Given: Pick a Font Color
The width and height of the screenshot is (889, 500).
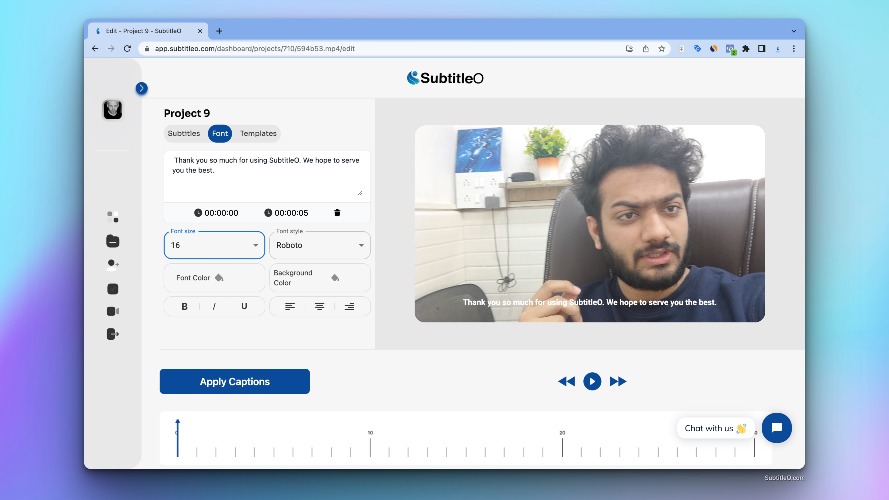Looking at the screenshot, I should (214, 278).
